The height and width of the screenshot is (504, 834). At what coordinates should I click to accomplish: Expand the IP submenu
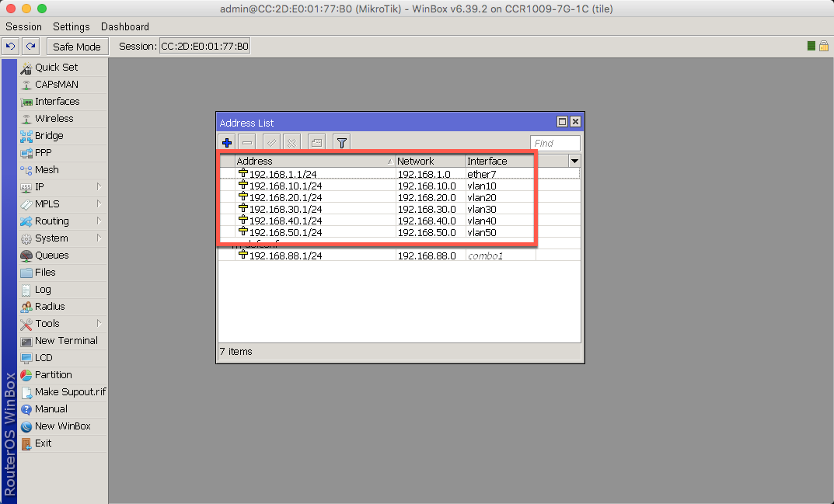click(63, 187)
